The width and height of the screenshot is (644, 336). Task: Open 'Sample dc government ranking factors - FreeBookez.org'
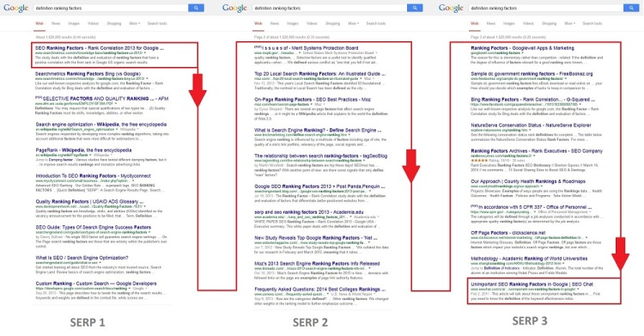[x=532, y=74]
